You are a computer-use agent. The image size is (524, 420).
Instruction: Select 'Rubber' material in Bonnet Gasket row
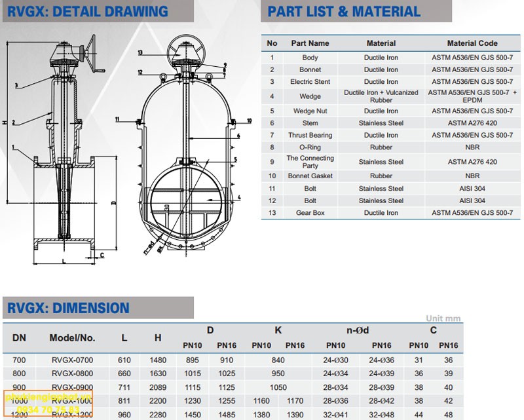[x=381, y=176]
